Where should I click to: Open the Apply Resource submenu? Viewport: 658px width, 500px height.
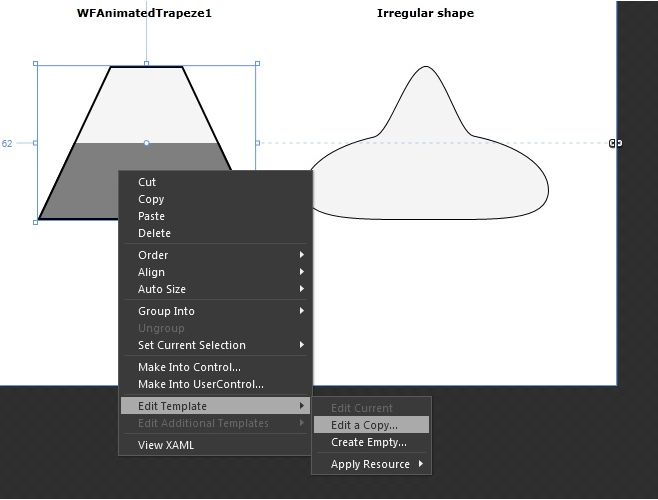[x=372, y=464]
